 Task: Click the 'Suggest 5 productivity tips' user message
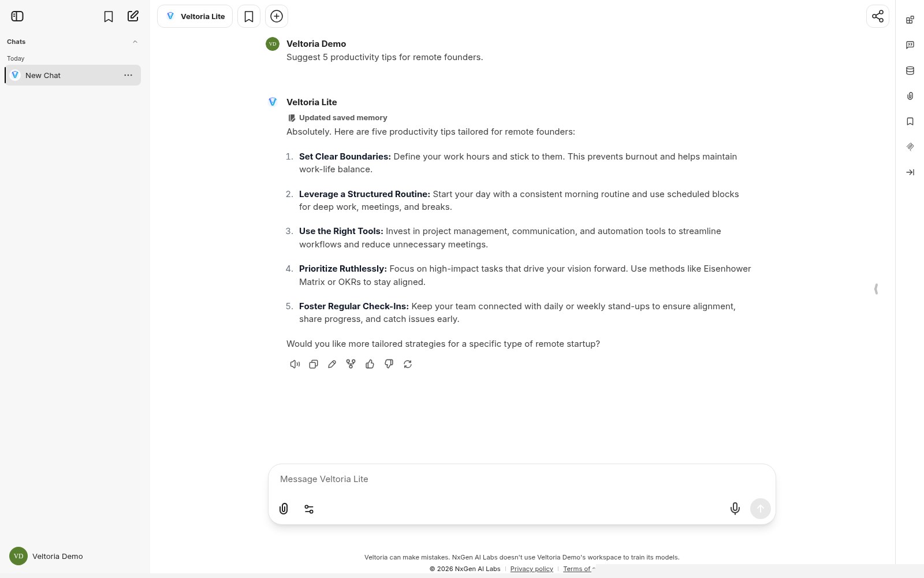click(x=385, y=57)
